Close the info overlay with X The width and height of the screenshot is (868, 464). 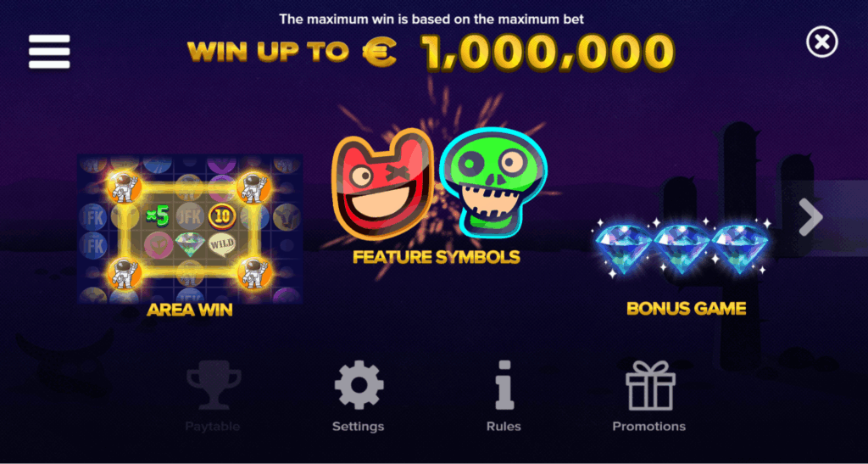coord(822,42)
